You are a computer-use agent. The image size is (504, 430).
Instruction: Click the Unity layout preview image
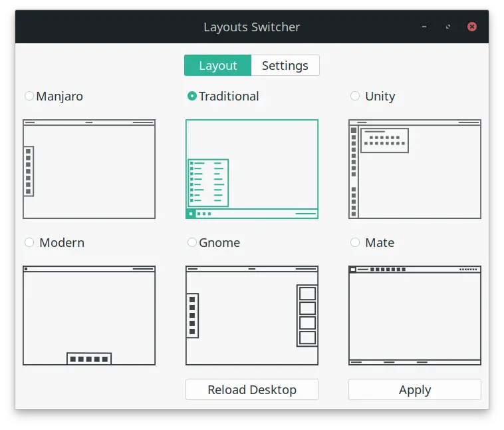[415, 169]
